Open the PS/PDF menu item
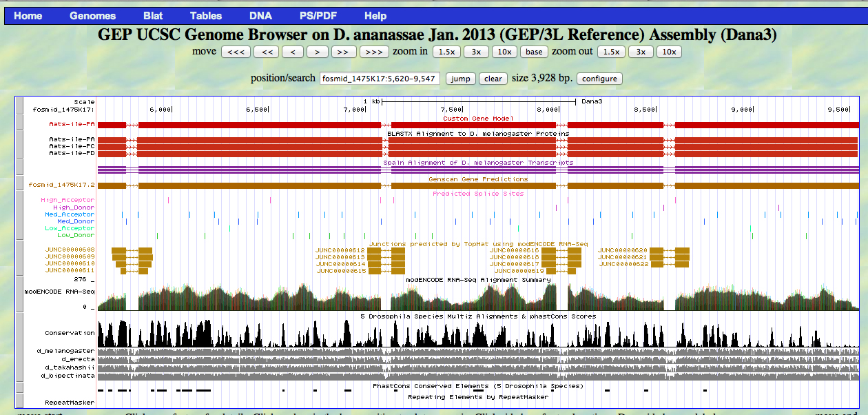The image size is (868, 415). (x=318, y=16)
